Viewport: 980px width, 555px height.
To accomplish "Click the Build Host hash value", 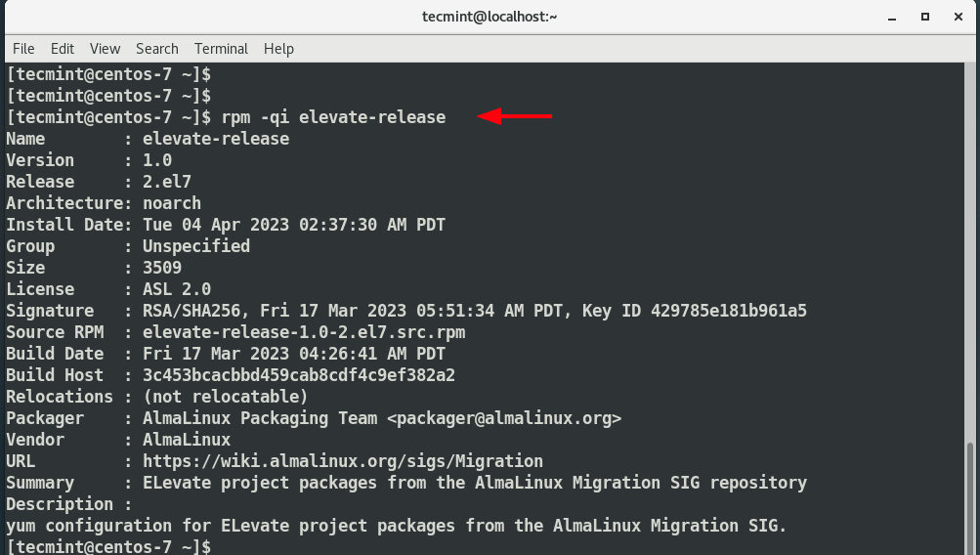I will click(x=299, y=375).
